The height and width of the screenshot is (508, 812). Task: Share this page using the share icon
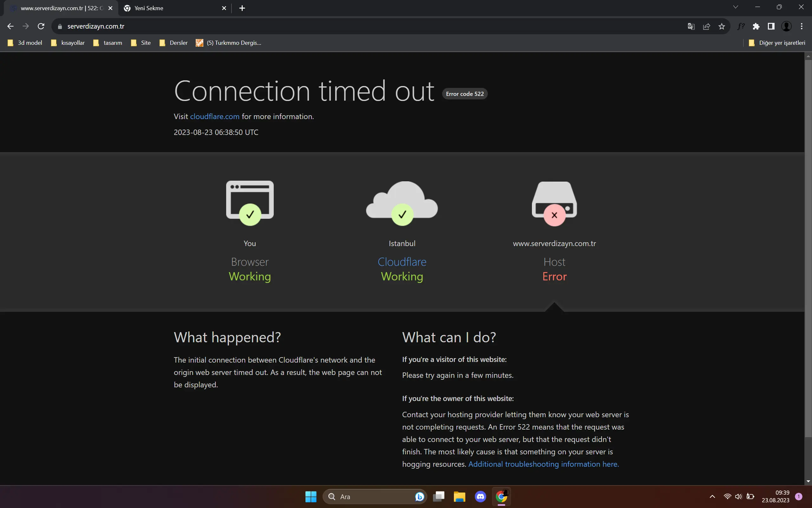pyautogui.click(x=706, y=26)
